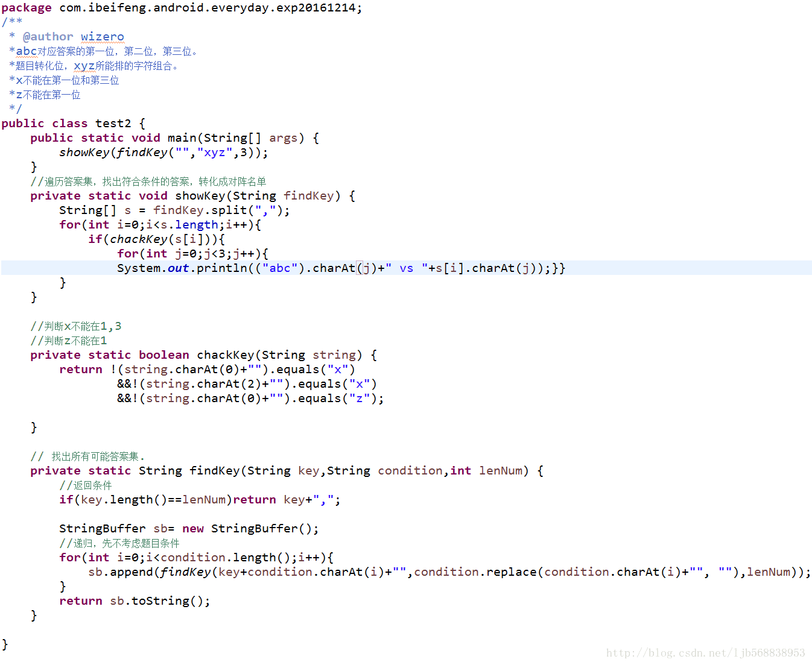The image size is (812, 665).
Task: Click the System.out.println statement
Action: [341, 268]
